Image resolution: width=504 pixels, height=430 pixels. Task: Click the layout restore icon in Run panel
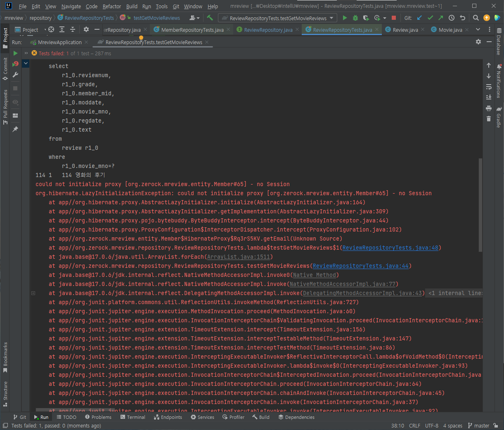[x=15, y=116]
